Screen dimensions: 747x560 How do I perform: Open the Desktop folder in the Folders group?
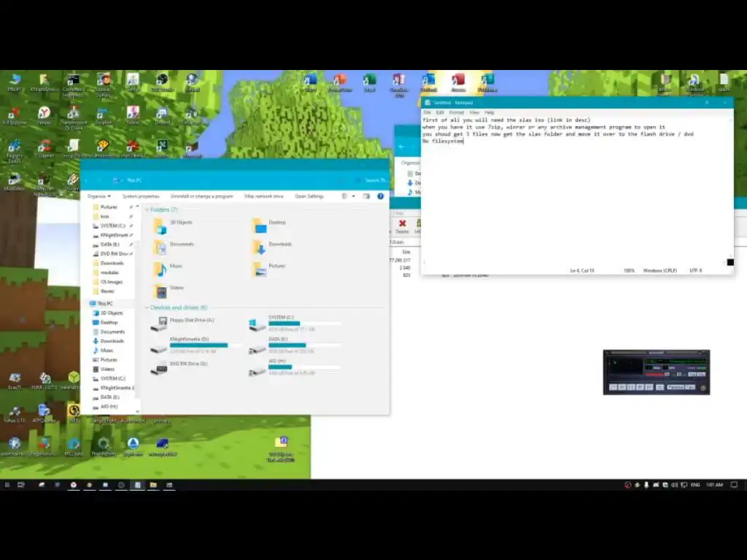point(269,226)
